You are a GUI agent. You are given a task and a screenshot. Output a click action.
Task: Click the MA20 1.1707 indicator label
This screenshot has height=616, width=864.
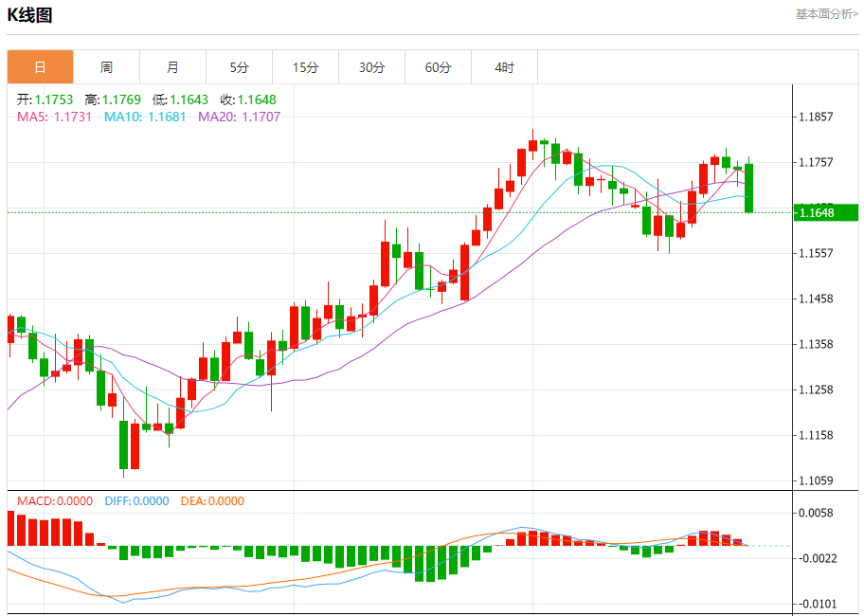pos(239,117)
